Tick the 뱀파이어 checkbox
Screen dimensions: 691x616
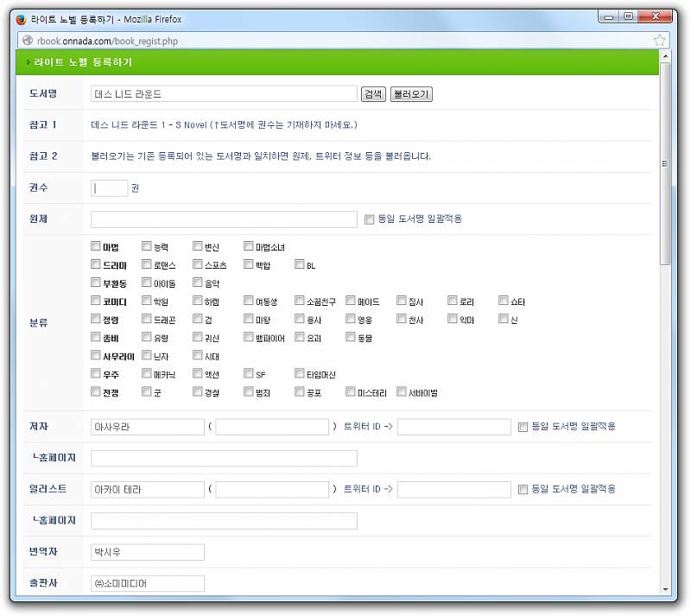coord(249,338)
